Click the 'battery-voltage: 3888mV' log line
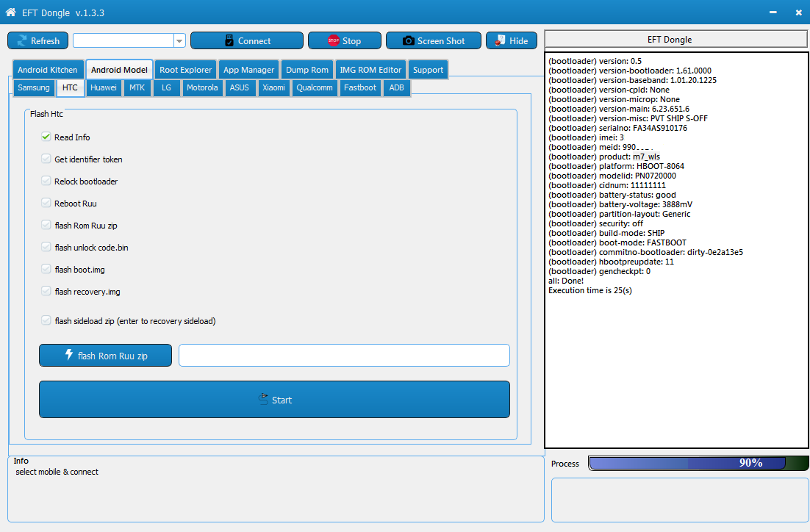810x532 pixels. point(620,204)
